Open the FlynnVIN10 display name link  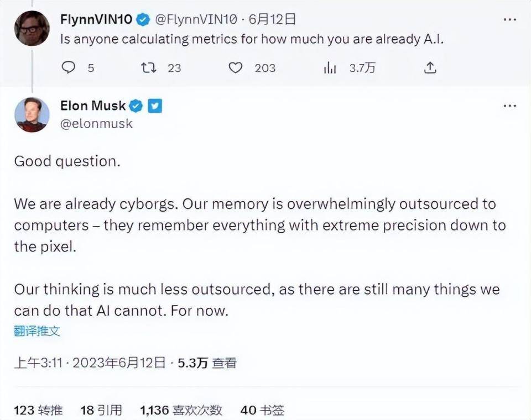click(x=96, y=19)
